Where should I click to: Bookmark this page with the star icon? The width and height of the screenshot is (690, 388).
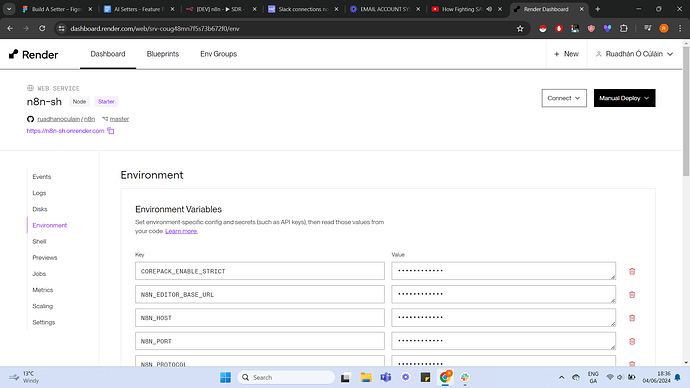pyautogui.click(x=520, y=29)
